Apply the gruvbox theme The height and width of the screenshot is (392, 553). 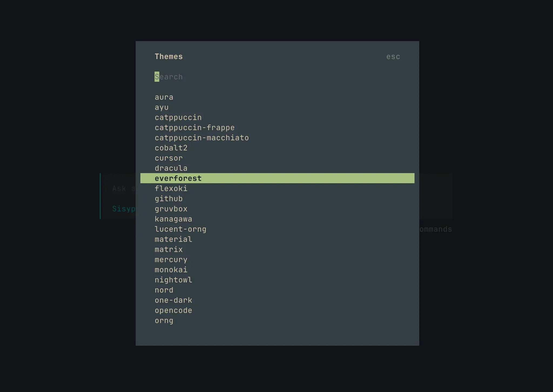click(171, 209)
